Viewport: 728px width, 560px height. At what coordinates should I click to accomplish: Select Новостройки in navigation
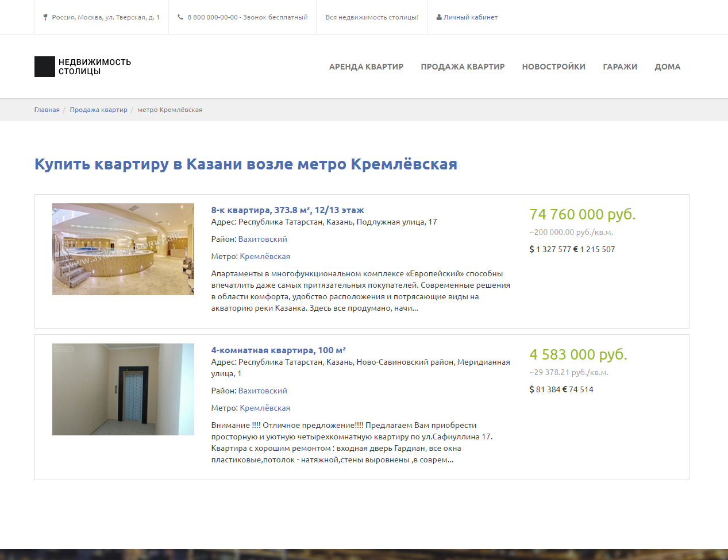[x=554, y=67]
